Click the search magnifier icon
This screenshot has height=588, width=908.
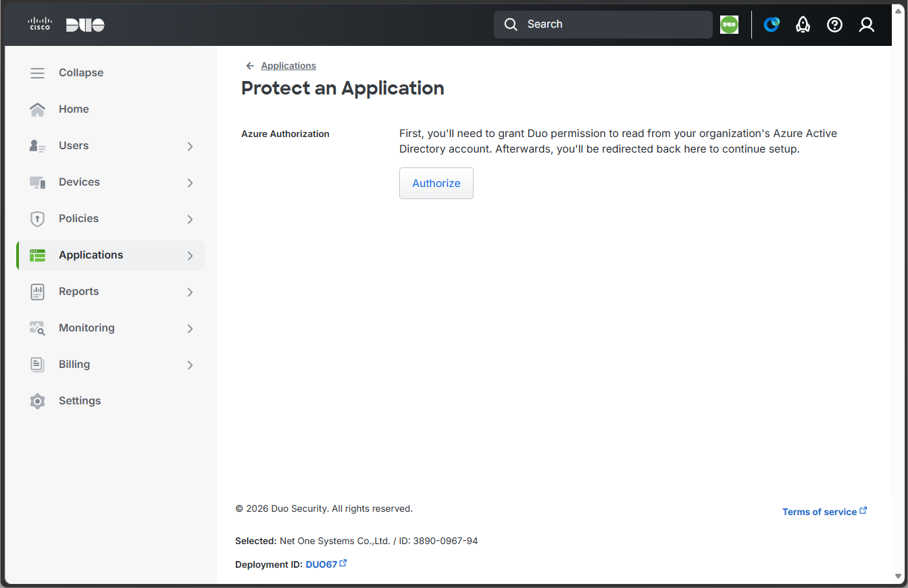click(511, 24)
